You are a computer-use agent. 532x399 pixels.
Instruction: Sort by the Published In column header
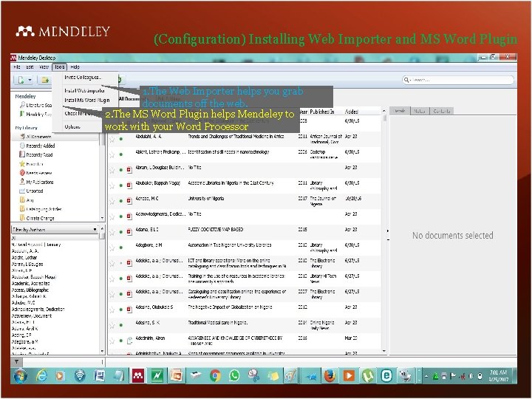click(x=321, y=112)
